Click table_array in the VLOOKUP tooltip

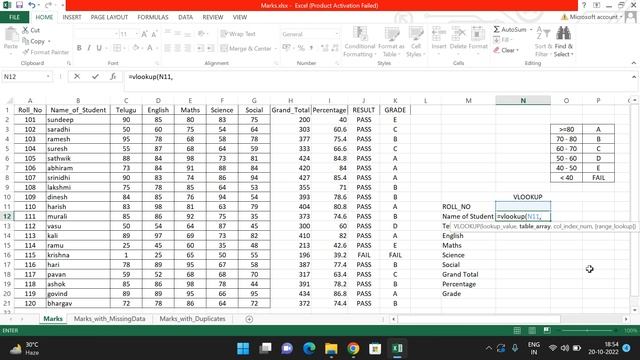click(x=535, y=226)
